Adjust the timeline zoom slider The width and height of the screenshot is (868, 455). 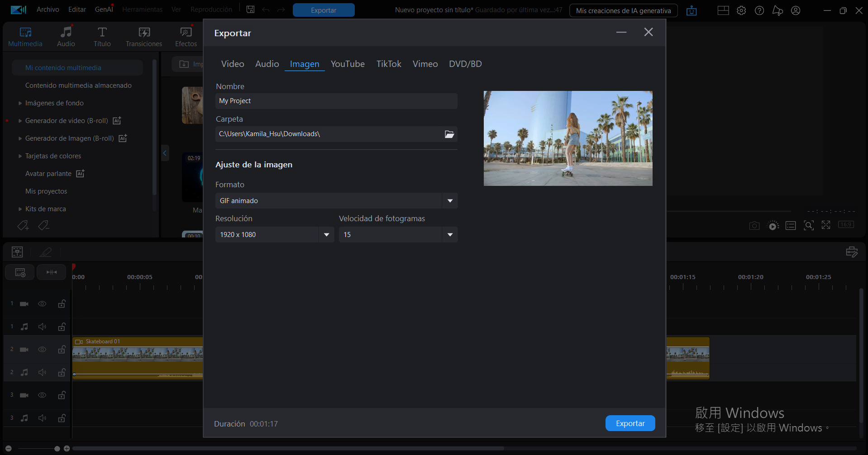pos(57,448)
